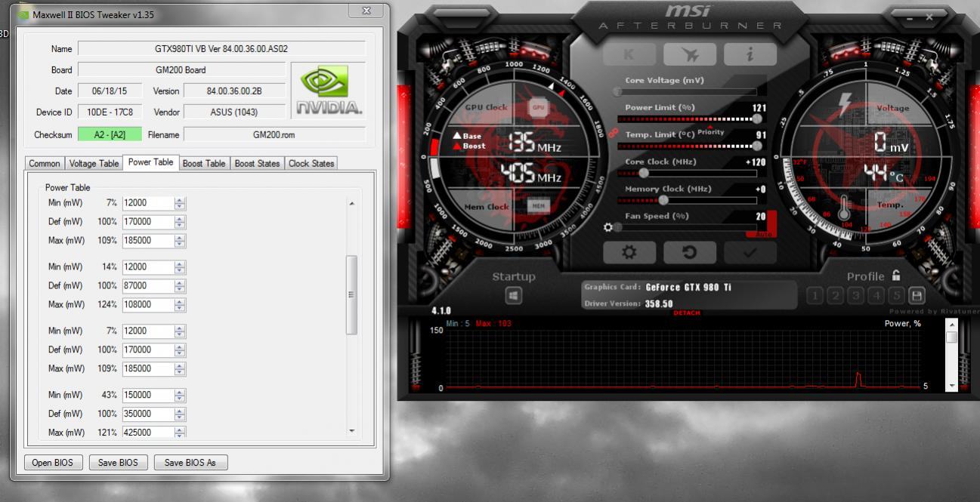Apply settings with the checkmark button
The width and height of the screenshot is (980, 502).
(x=750, y=252)
